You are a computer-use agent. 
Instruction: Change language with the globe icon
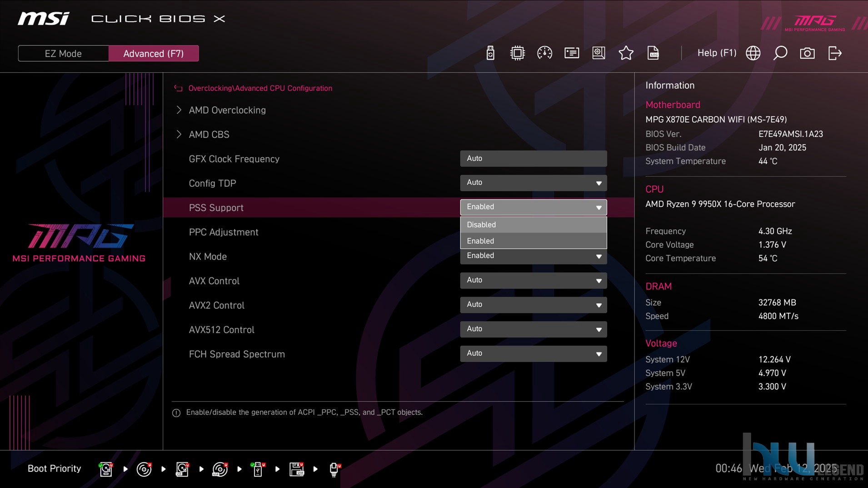tap(753, 53)
